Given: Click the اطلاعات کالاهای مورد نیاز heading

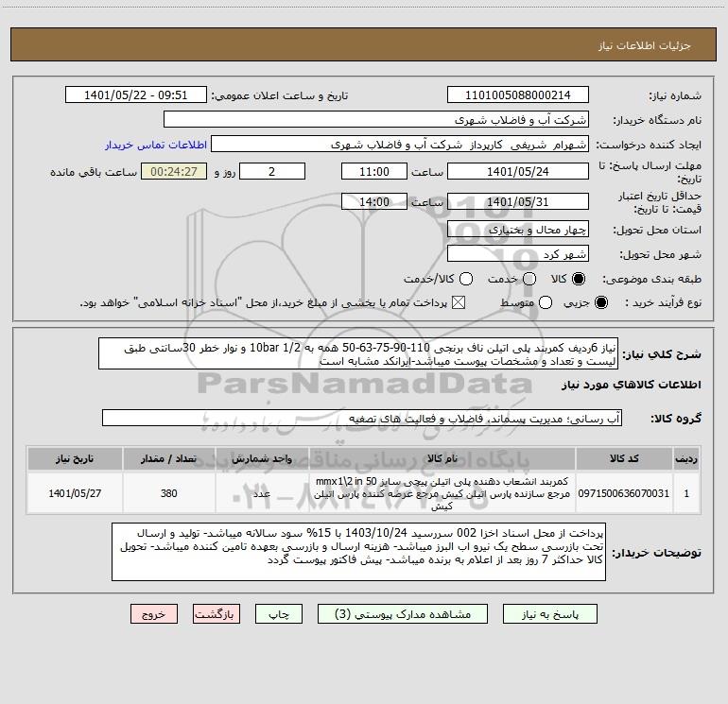Looking at the screenshot, I should 631,385.
